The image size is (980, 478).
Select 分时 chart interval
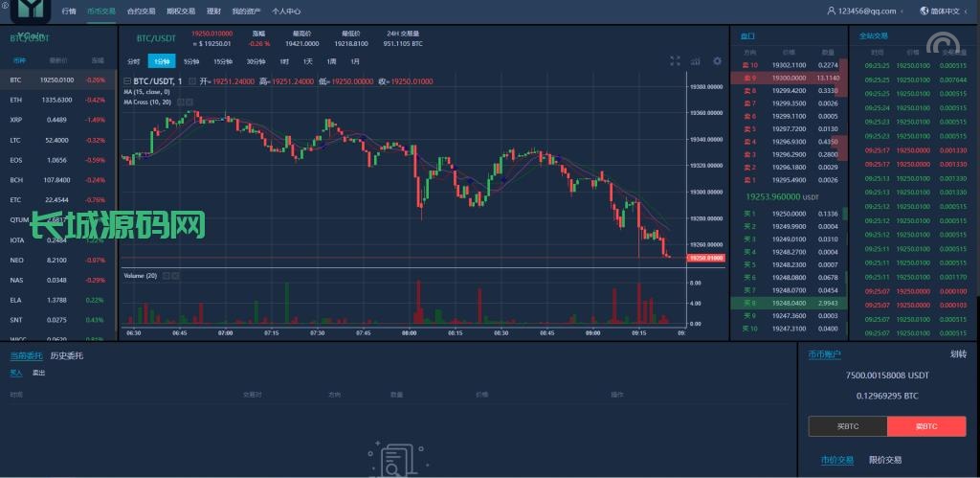coord(133,61)
